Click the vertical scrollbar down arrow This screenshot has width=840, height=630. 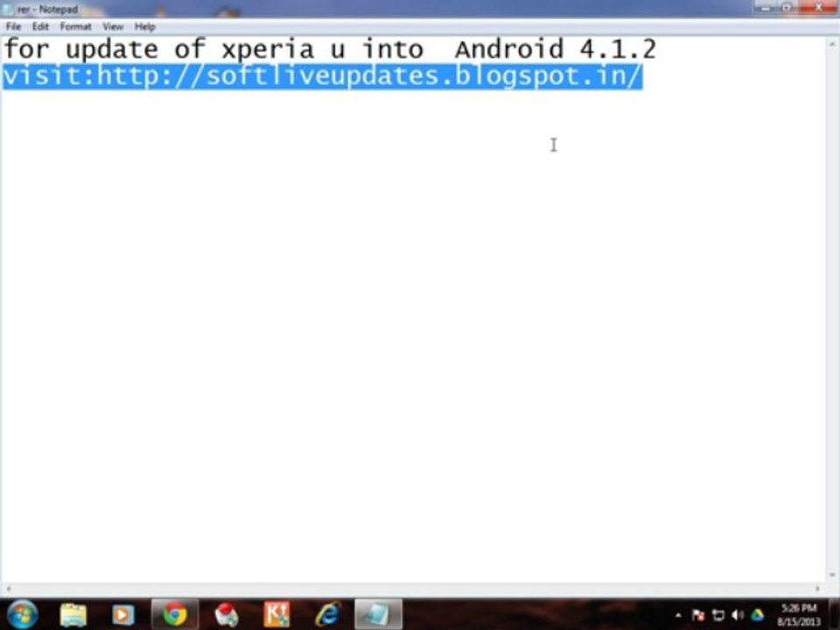coord(832,576)
